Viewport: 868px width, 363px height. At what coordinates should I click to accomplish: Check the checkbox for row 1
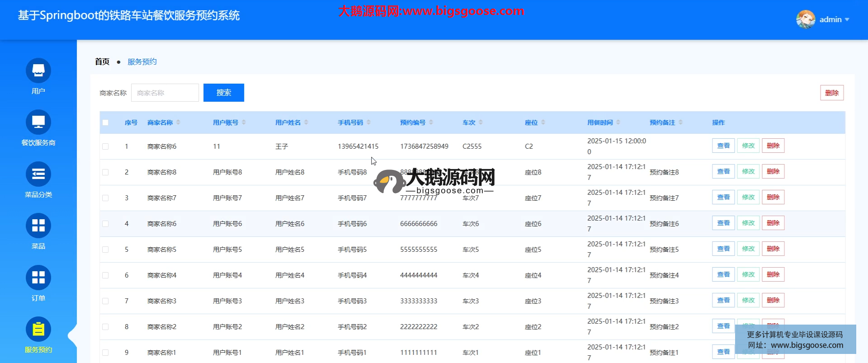[105, 146]
